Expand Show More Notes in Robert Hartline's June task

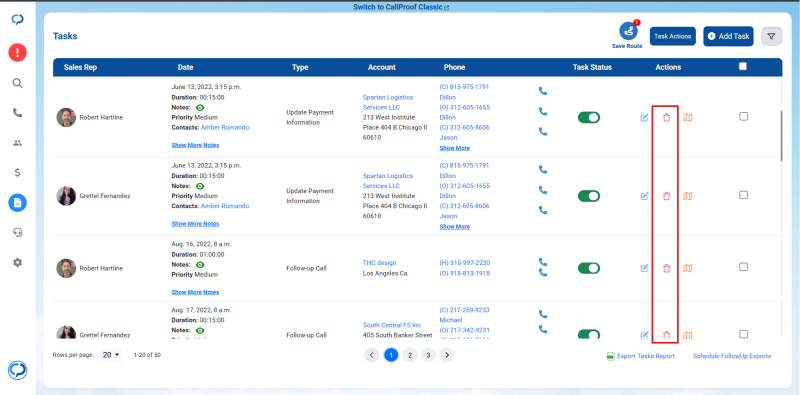(195, 145)
